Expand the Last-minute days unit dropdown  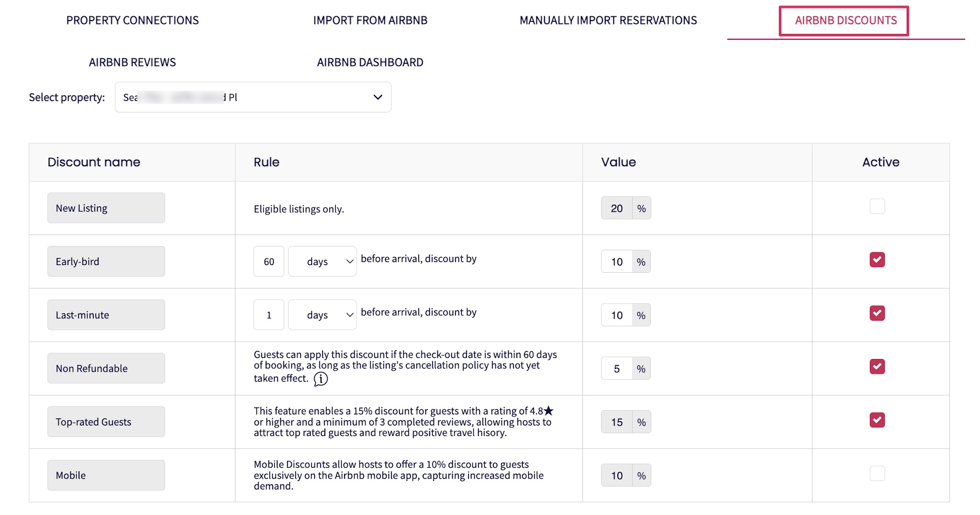323,315
